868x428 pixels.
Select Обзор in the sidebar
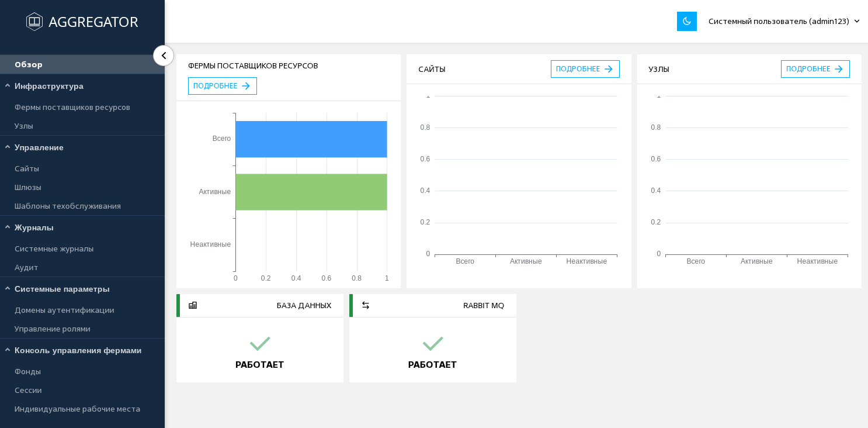[29, 64]
